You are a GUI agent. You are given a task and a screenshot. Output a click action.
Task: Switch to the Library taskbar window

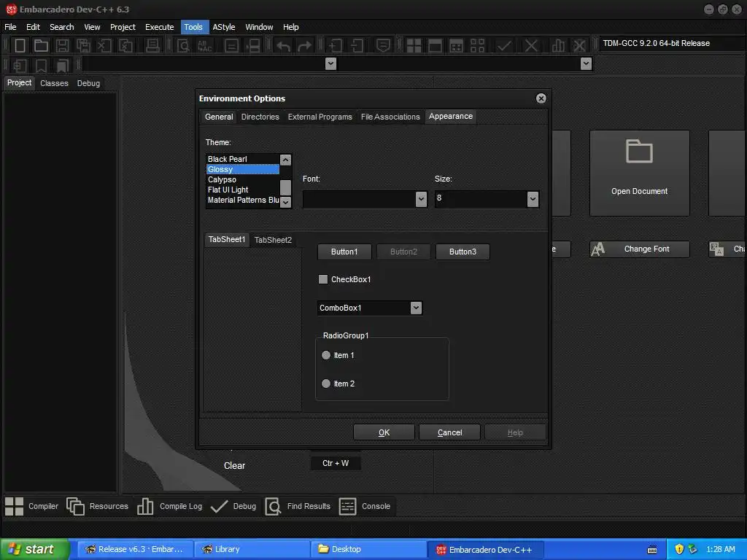252,549
